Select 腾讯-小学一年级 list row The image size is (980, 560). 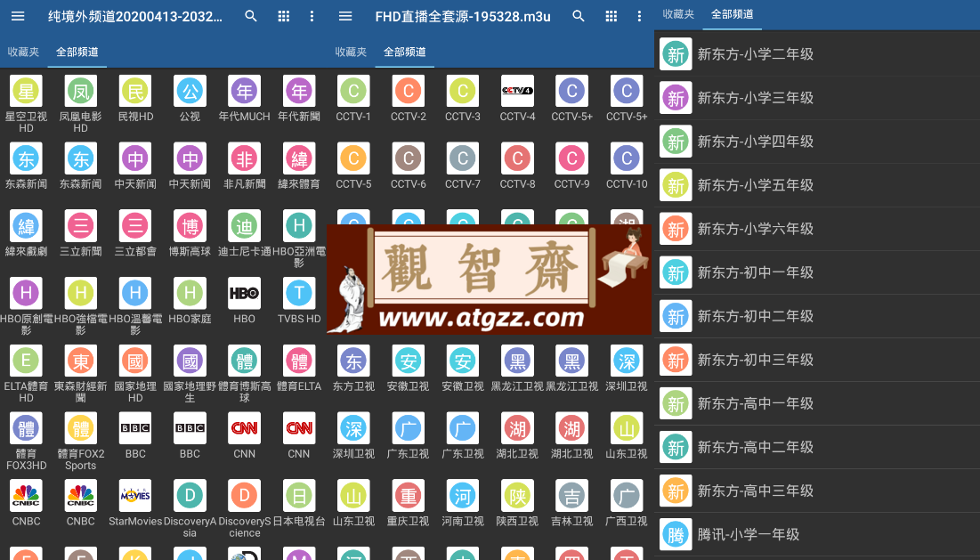[817, 535]
